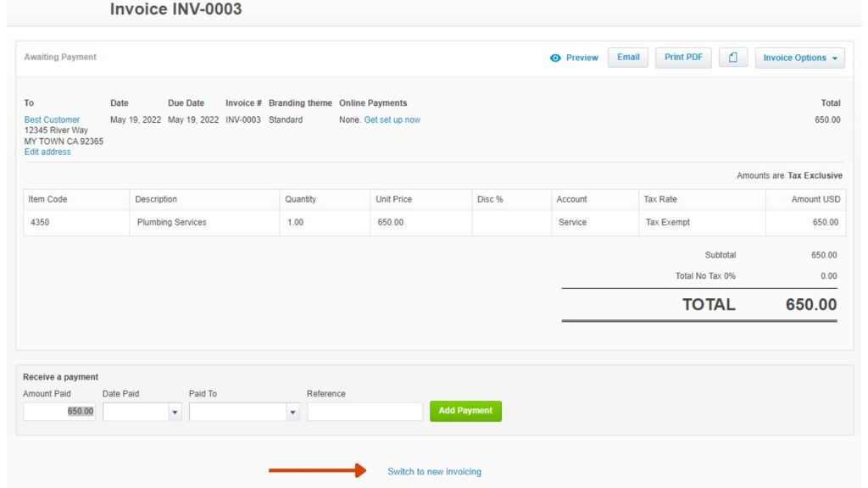Click the large TOTAL label

point(709,304)
